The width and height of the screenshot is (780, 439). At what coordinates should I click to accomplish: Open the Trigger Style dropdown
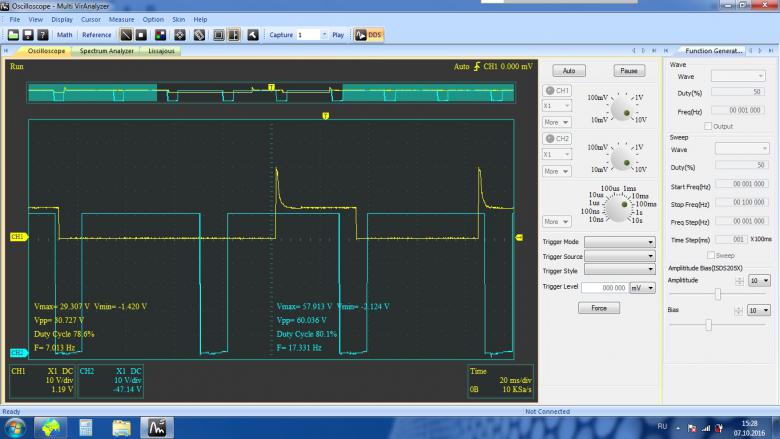(x=619, y=269)
